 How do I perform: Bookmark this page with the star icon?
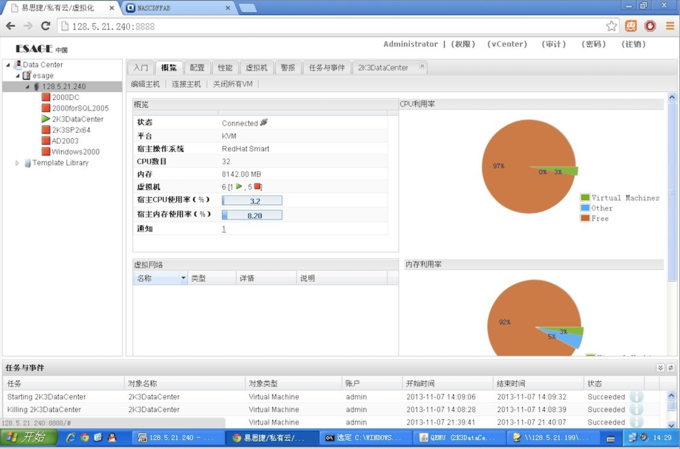click(611, 26)
